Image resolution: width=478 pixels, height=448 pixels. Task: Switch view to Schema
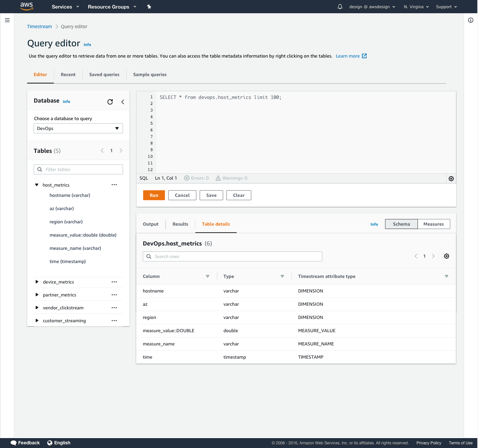[401, 224]
